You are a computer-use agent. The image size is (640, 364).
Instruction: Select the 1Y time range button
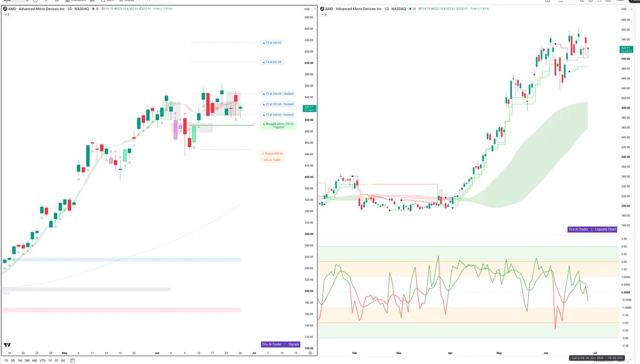click(50, 360)
